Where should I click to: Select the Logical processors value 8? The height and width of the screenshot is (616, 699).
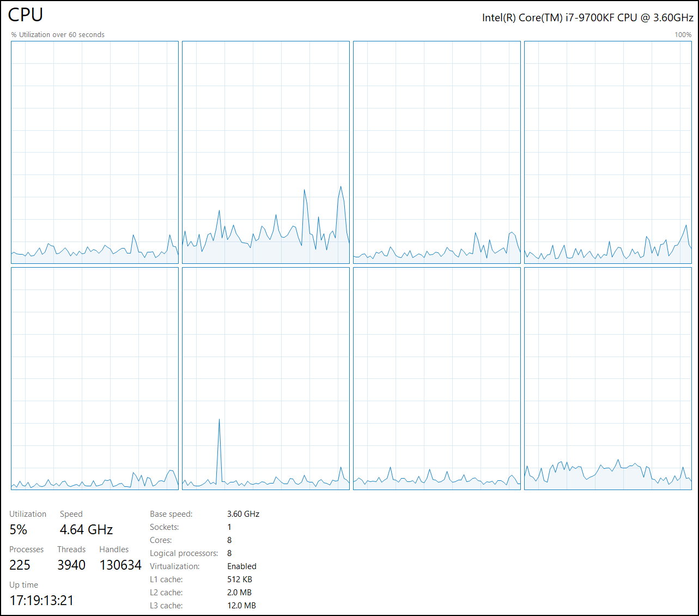coord(229,553)
